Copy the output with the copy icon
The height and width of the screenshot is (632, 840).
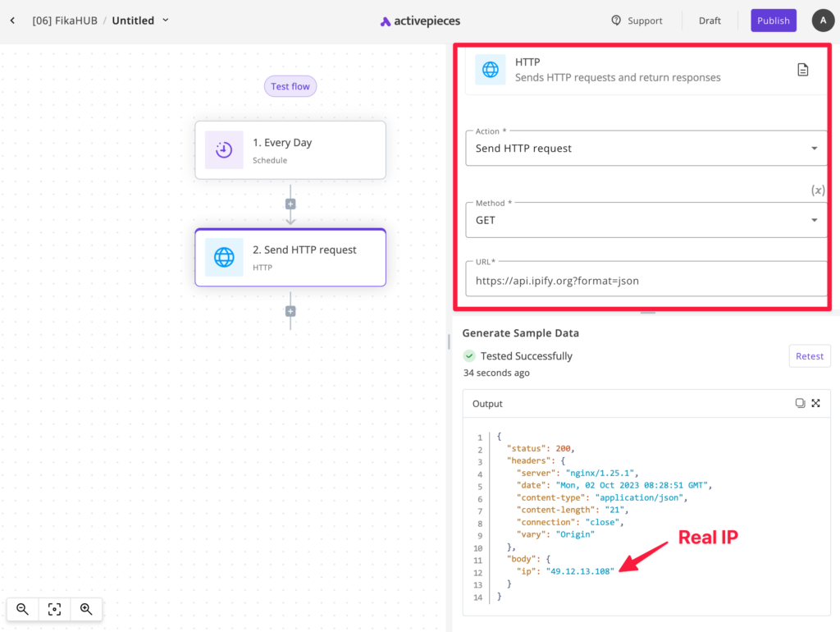tap(800, 403)
